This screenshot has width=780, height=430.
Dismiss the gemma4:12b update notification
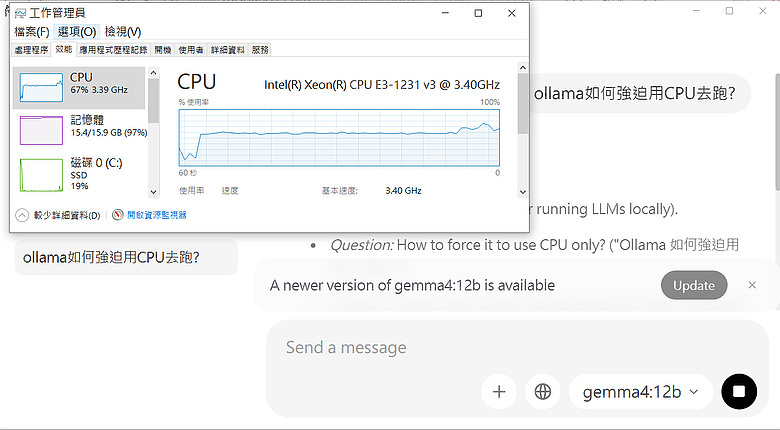(x=752, y=285)
